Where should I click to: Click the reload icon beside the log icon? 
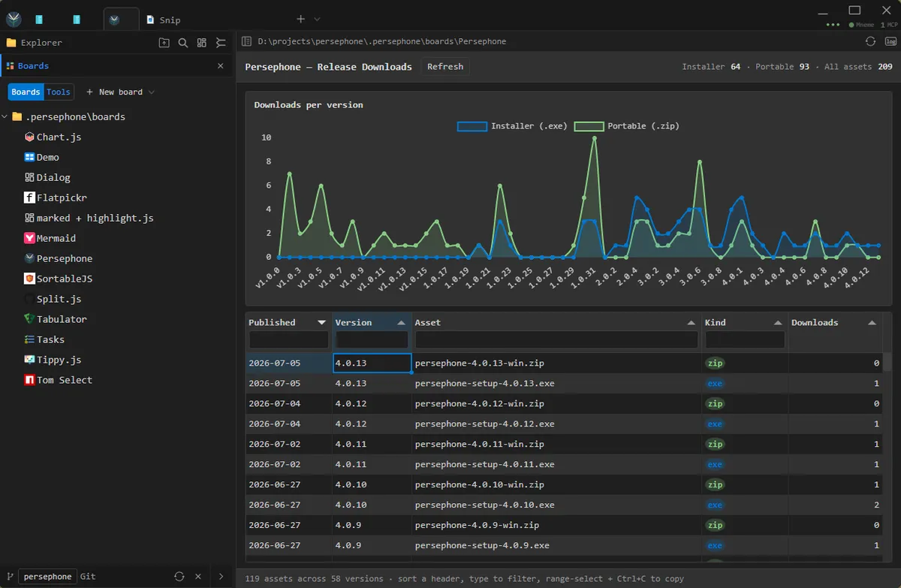(x=871, y=41)
